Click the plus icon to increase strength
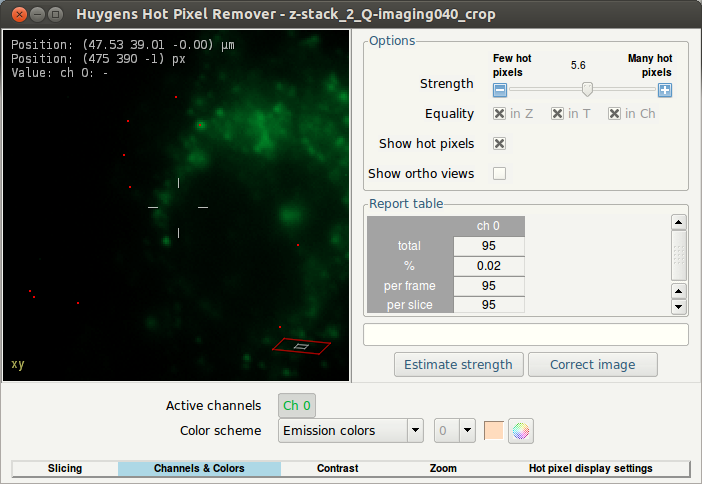The height and width of the screenshot is (484, 702). point(665,90)
